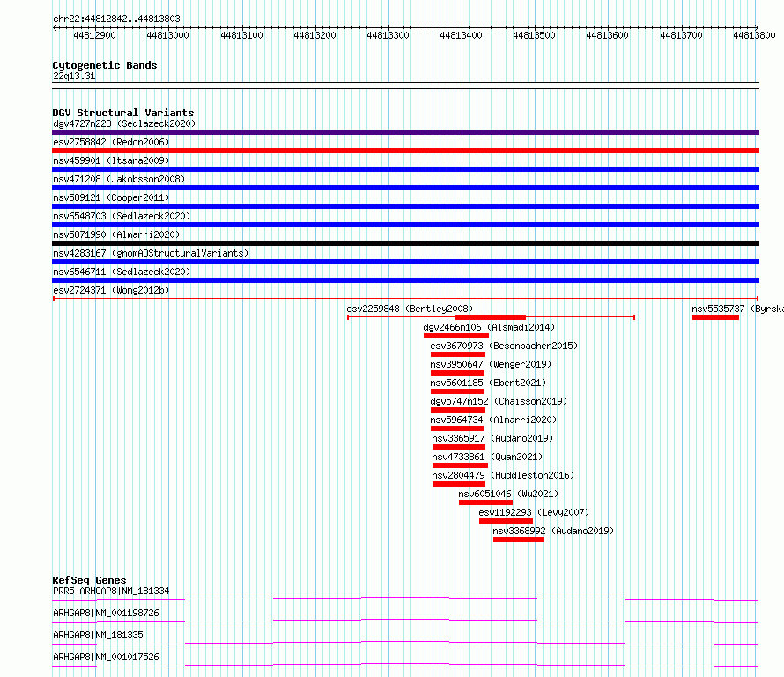Open nsv471208 (Jakobsson2008) variant label

(119, 179)
